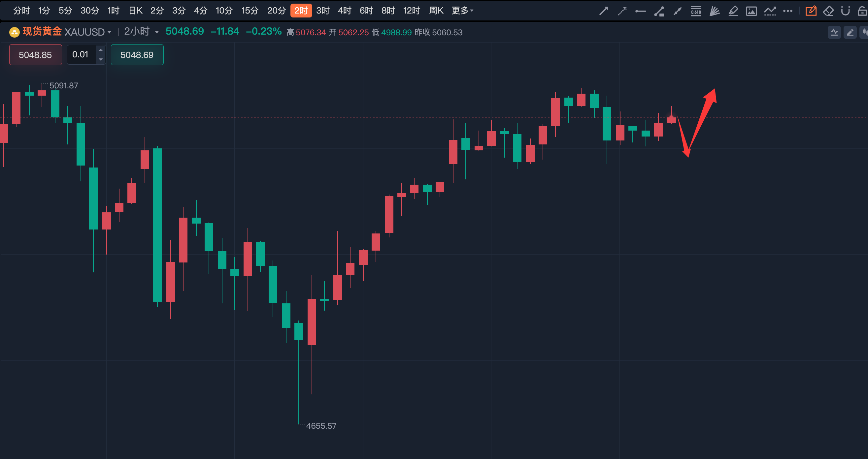
Task: Select the fan lines drawing tool
Action: coord(714,11)
